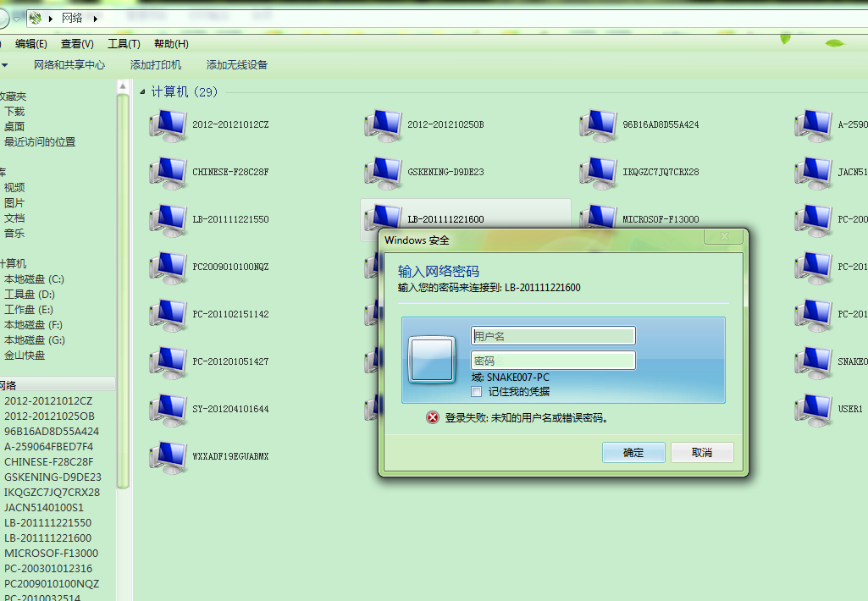Select the GSKENING-D9DE23 computer icon
Screen dimensions: 868x601
tap(383, 173)
